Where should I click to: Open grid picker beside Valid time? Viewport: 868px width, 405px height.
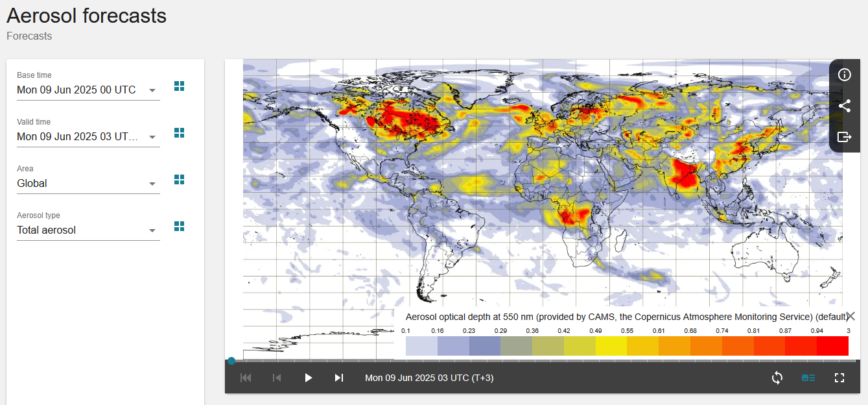180,133
